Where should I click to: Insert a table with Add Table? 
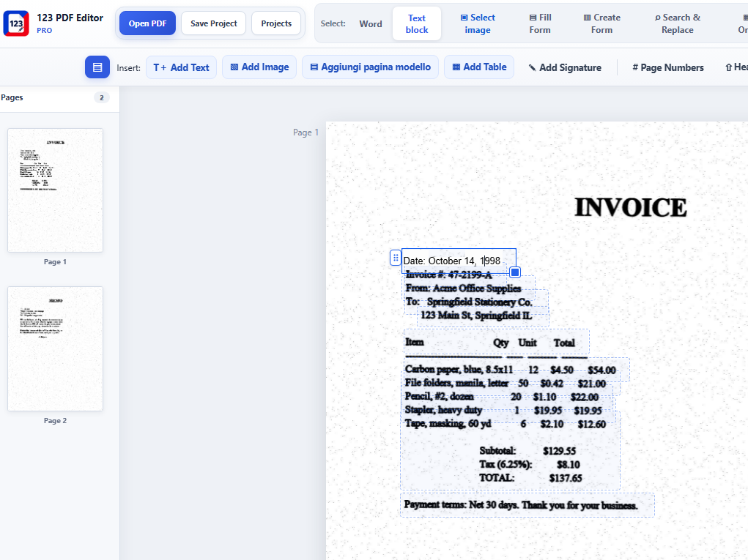point(479,67)
